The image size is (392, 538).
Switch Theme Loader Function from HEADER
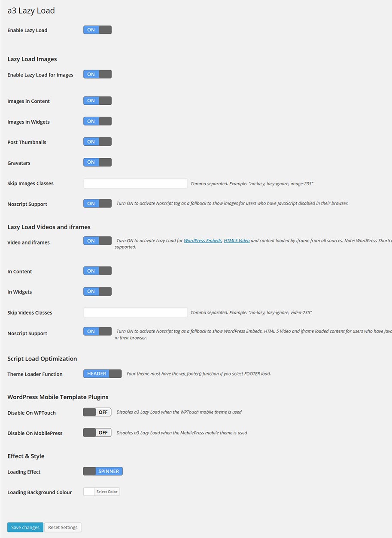pos(103,374)
